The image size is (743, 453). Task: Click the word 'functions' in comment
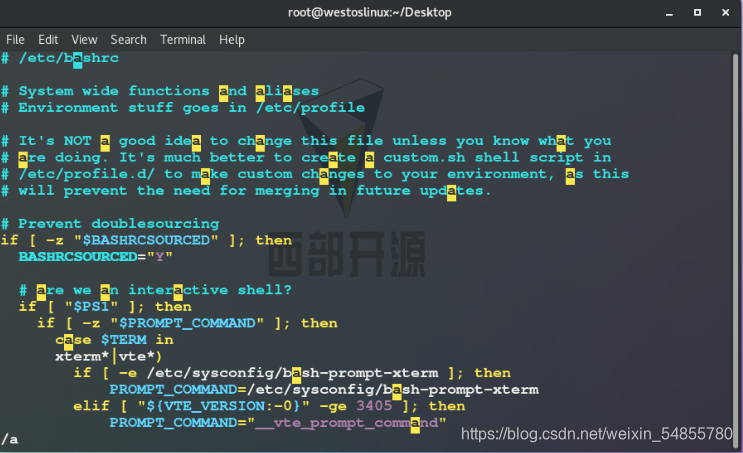tap(169, 91)
